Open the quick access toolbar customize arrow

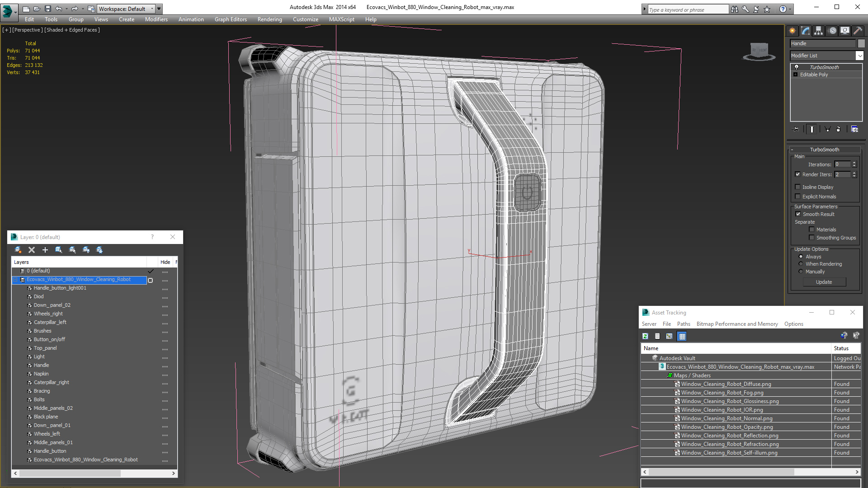click(x=159, y=9)
